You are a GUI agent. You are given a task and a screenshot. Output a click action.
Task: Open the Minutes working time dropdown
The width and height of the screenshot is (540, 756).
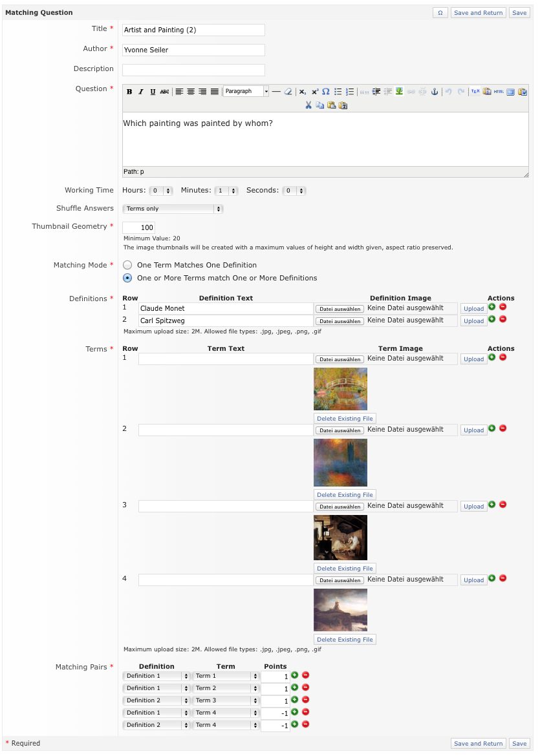[226, 191]
